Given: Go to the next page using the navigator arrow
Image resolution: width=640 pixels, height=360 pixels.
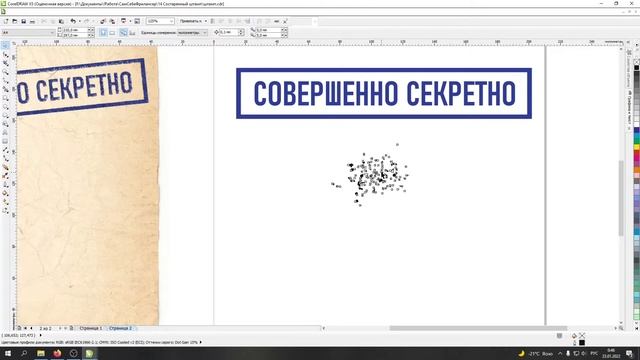Looking at the screenshot, I should tap(60, 328).
